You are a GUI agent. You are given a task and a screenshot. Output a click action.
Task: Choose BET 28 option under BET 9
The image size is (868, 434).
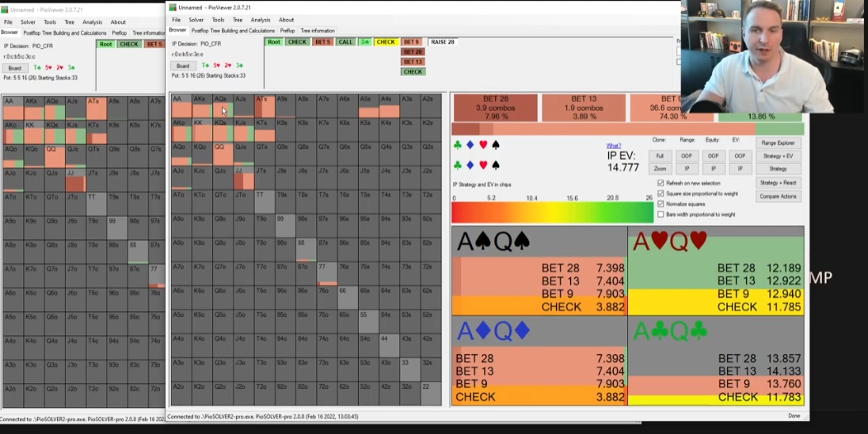tap(413, 52)
